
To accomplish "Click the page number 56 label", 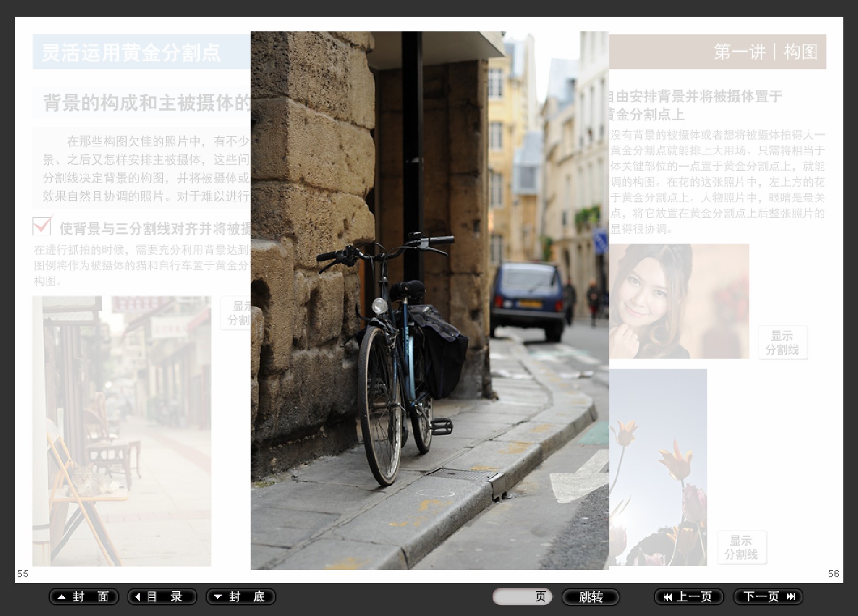I will [834, 574].
